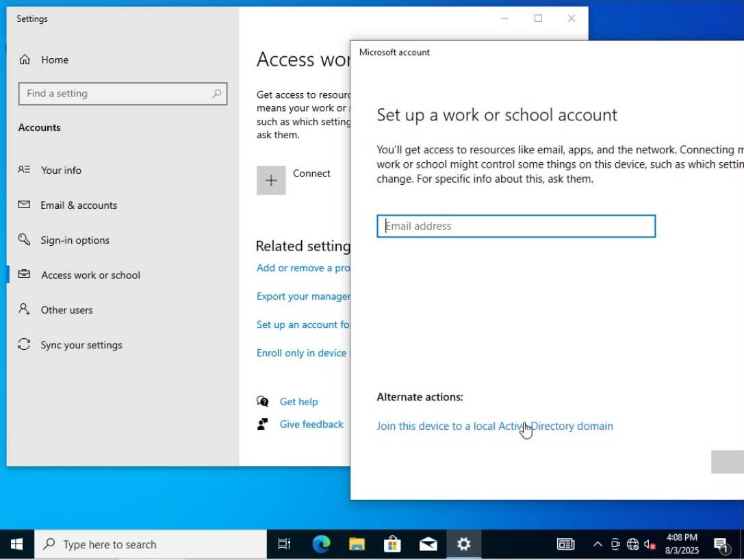Screen dimensions: 744x560
Task: Open the Action Center notifications
Action: [721, 545]
